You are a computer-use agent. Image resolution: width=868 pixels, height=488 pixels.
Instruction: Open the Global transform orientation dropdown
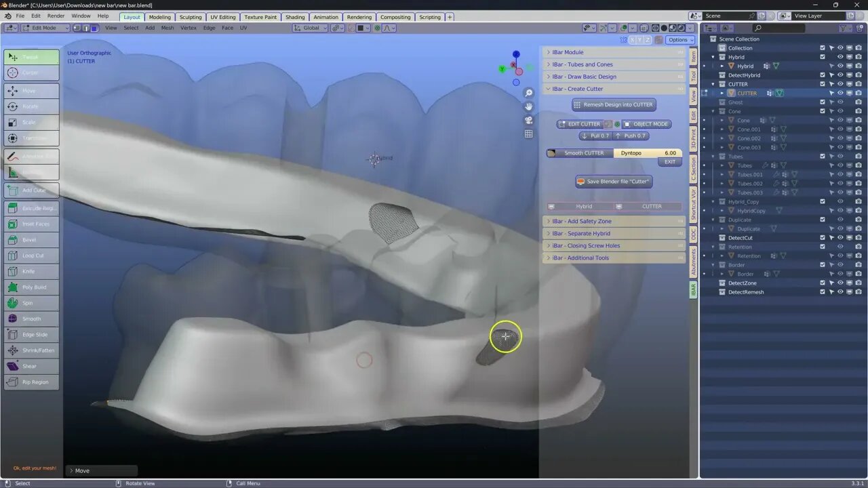pos(310,28)
